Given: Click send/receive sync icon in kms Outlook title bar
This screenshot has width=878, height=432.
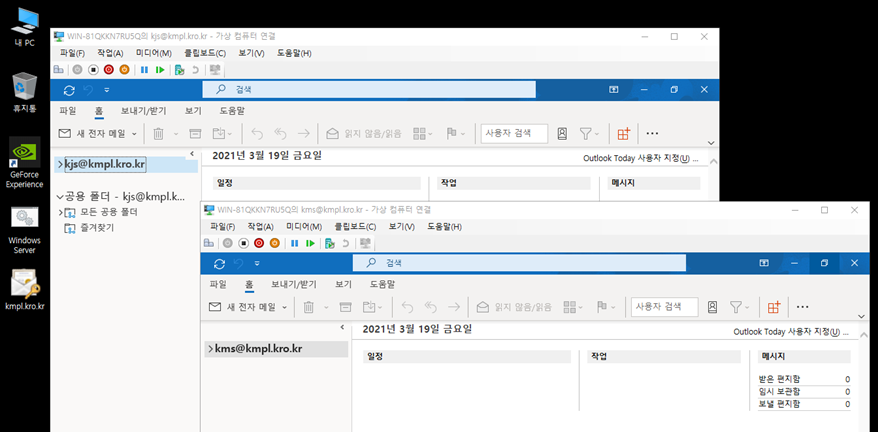Looking at the screenshot, I should tap(220, 263).
